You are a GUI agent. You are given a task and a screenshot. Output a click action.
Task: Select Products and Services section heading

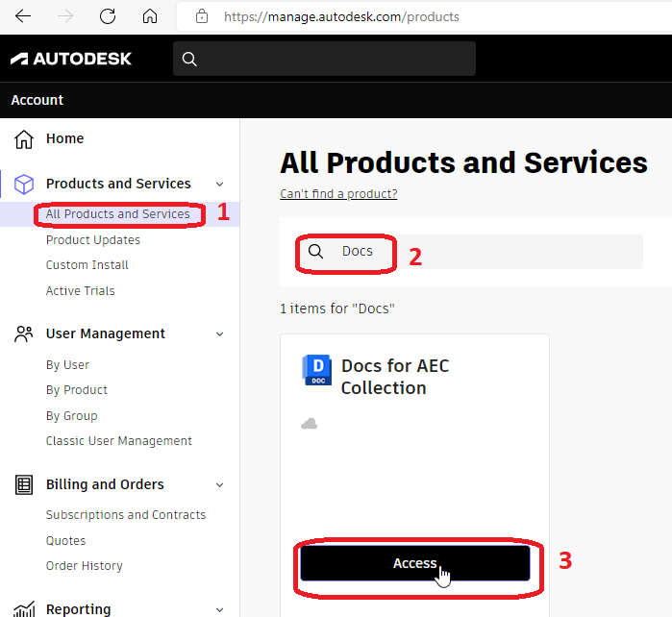118,184
